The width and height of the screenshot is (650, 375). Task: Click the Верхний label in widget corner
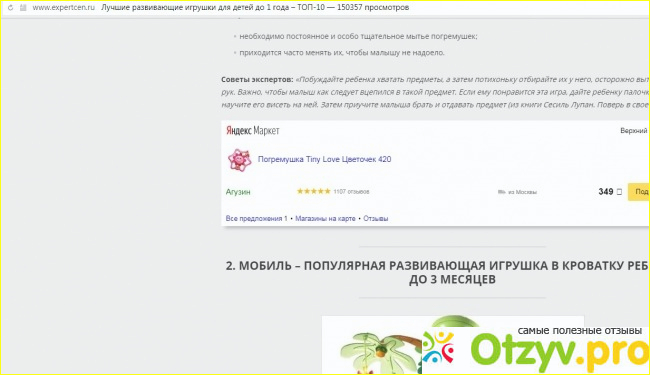point(634,131)
